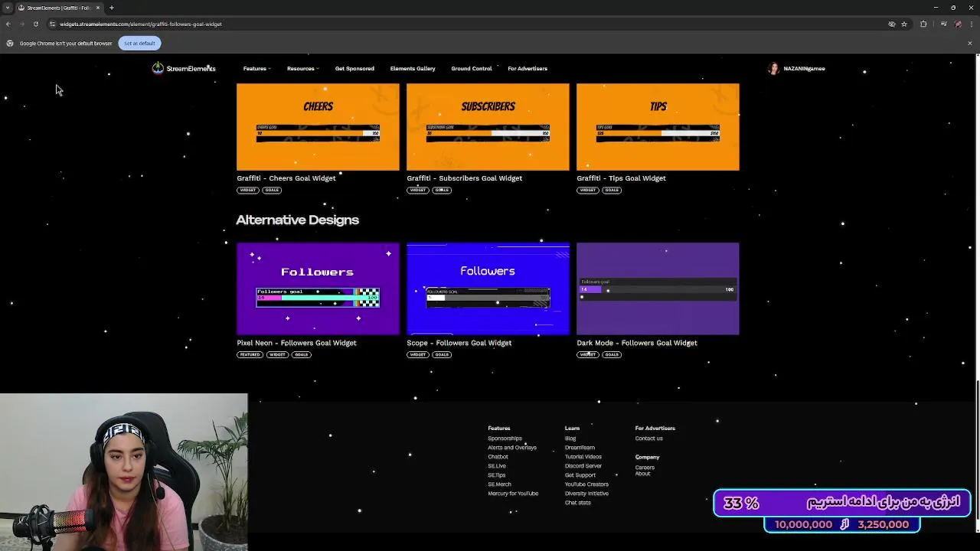The height and width of the screenshot is (551, 980).
Task: Open the NAZANINgamee profile avatar
Action: [x=773, y=68]
